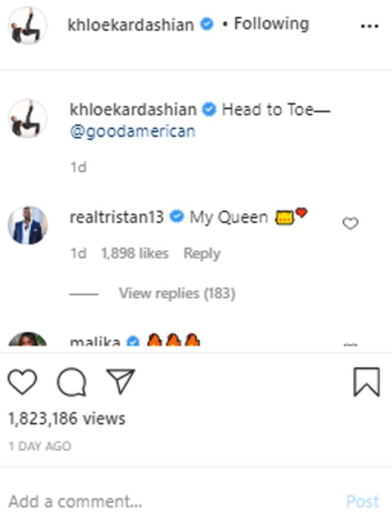Click the comment speech bubble icon
This screenshot has width=392, height=532.
tap(72, 382)
